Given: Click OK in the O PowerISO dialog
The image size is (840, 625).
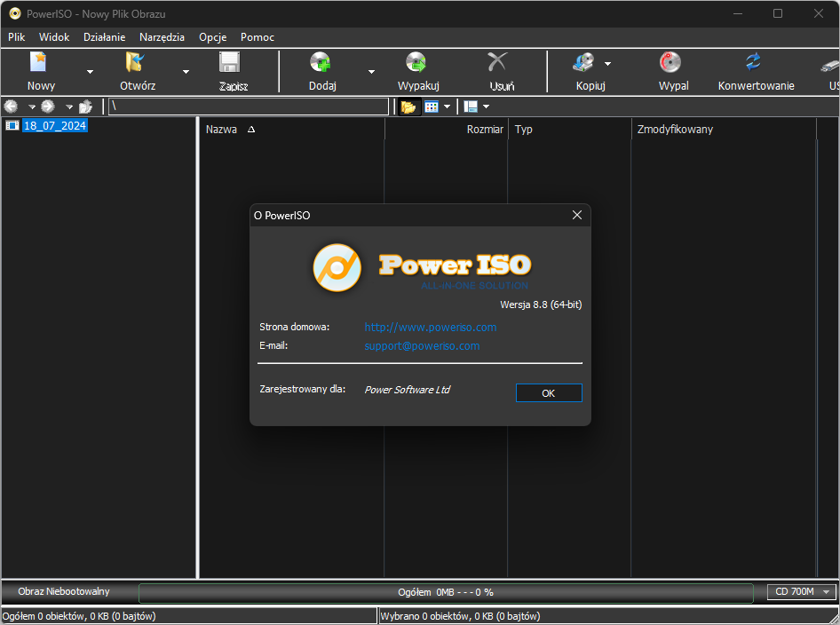Looking at the screenshot, I should pos(549,393).
